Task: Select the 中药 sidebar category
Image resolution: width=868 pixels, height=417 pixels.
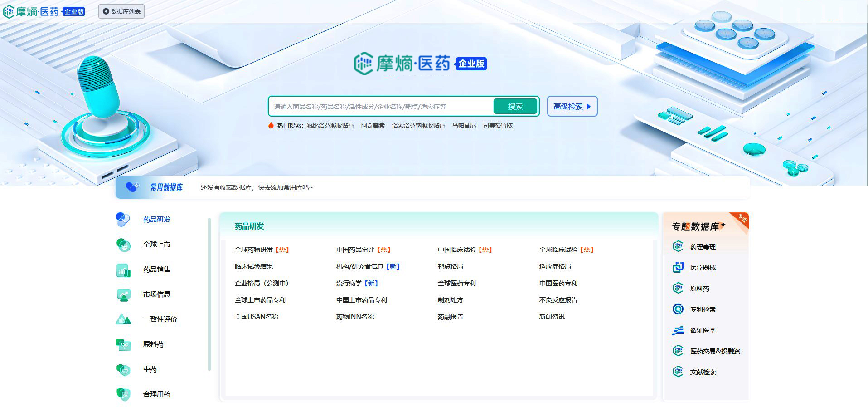Action: [150, 369]
